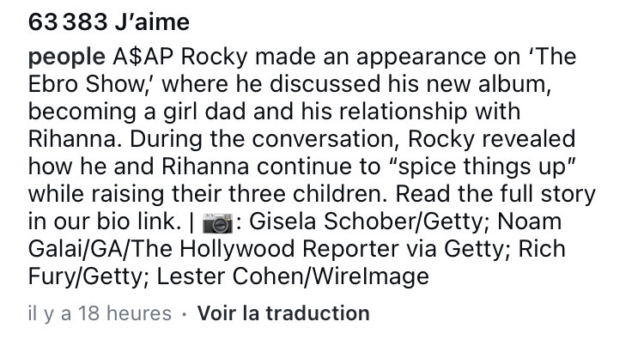
Task: Click Voir la traduction
Action: click(x=283, y=313)
